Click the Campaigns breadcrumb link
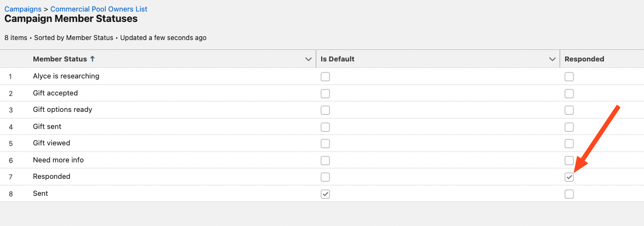The height and width of the screenshot is (226, 644). click(x=23, y=9)
